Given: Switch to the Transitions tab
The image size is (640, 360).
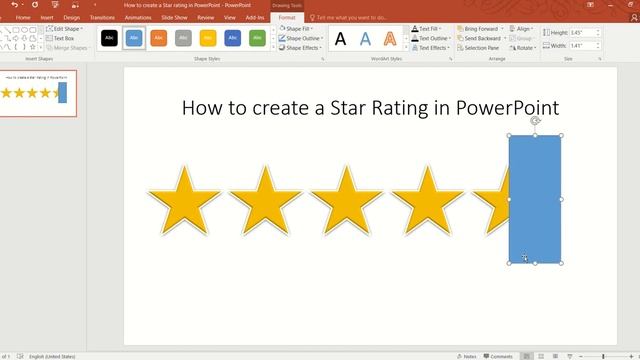Looking at the screenshot, I should tap(102, 18).
